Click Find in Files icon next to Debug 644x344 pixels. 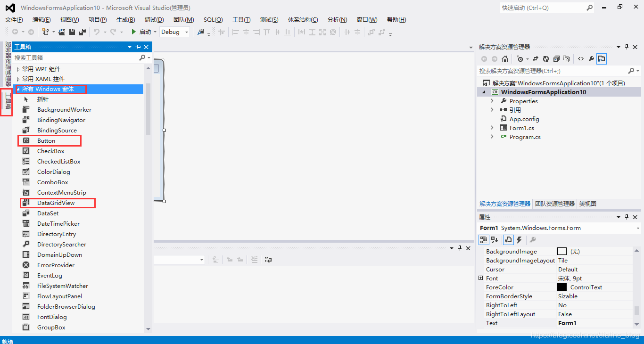click(x=201, y=32)
